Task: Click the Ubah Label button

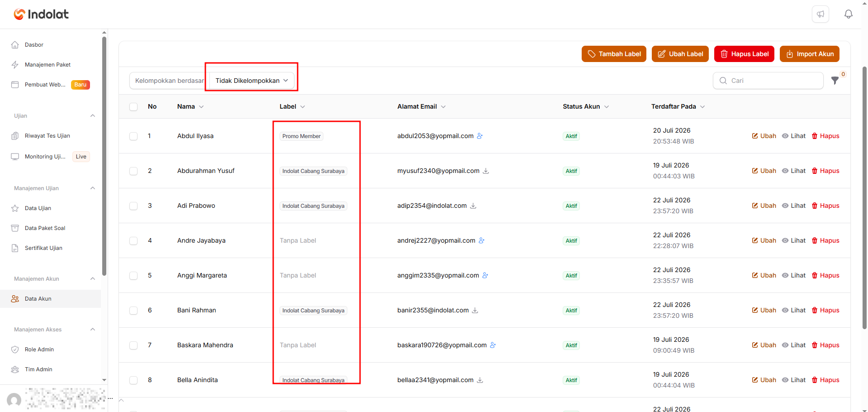Action: coord(680,54)
